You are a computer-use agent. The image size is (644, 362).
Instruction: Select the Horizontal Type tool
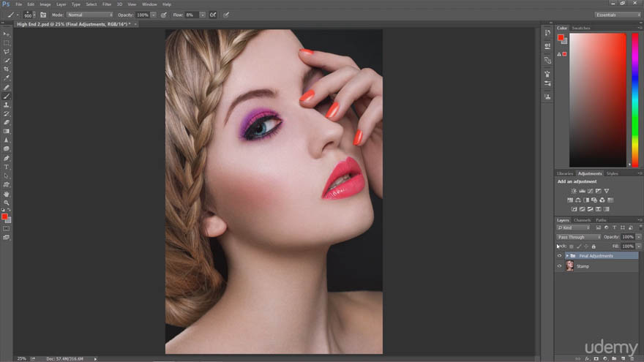coord(6,167)
